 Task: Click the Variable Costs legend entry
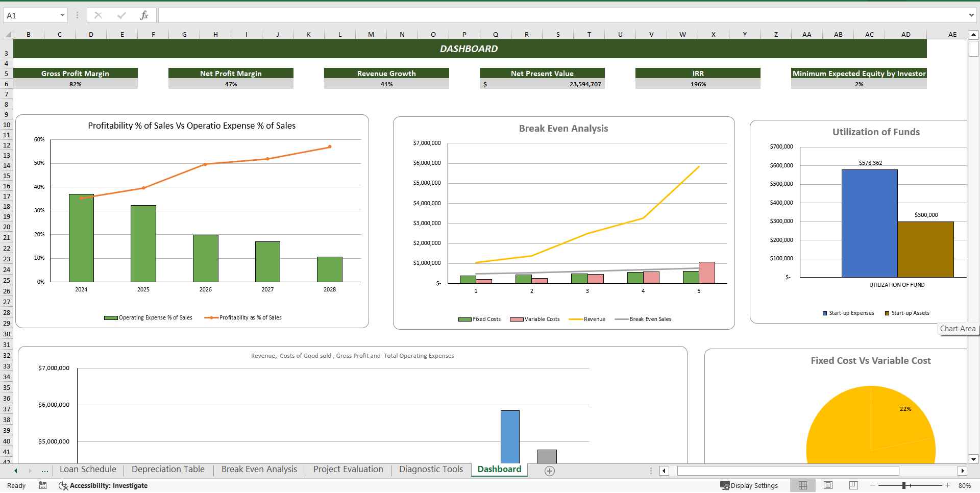[x=535, y=319]
